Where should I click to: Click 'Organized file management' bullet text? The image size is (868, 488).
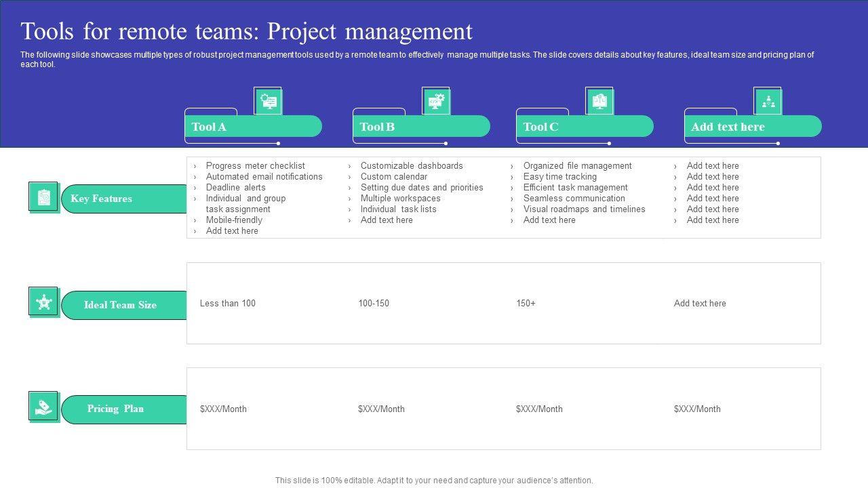tap(577, 165)
